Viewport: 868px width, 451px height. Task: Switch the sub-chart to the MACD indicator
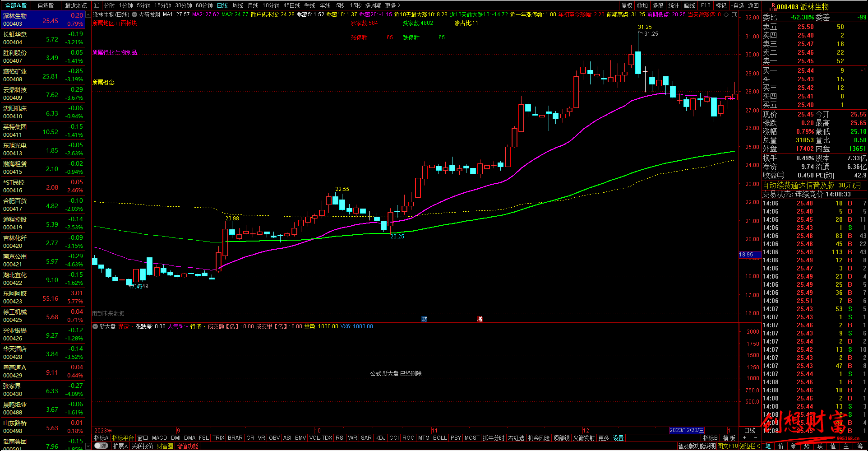160,438
